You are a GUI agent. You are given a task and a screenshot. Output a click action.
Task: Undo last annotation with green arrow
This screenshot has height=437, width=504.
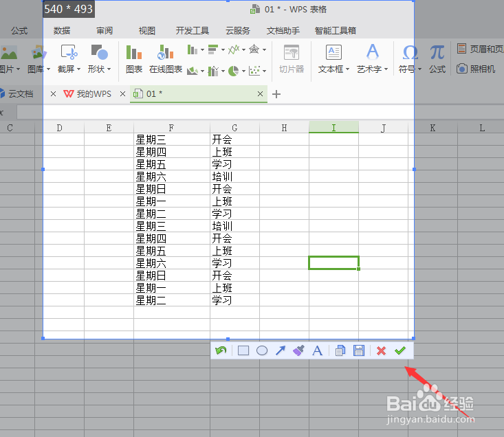click(x=221, y=350)
